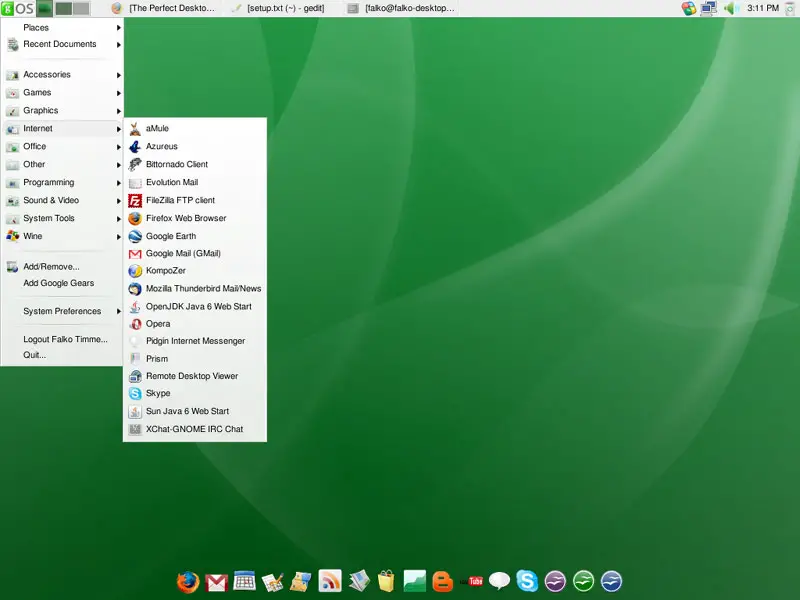Expand the Office category
The height and width of the screenshot is (600, 800).
62,146
